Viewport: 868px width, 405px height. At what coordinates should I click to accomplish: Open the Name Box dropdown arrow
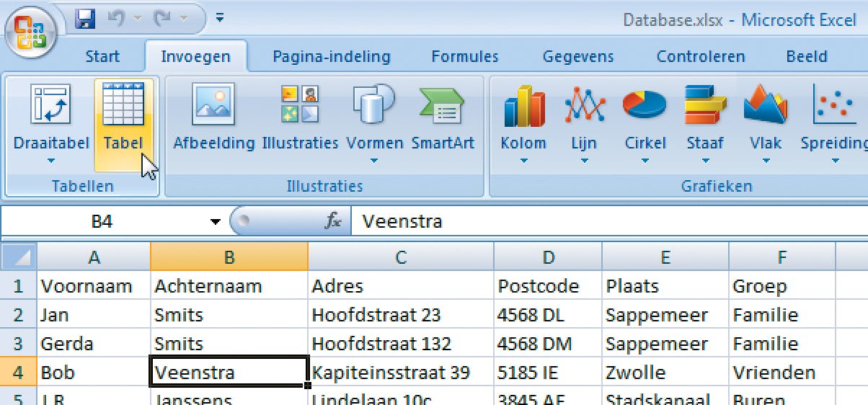tap(215, 222)
